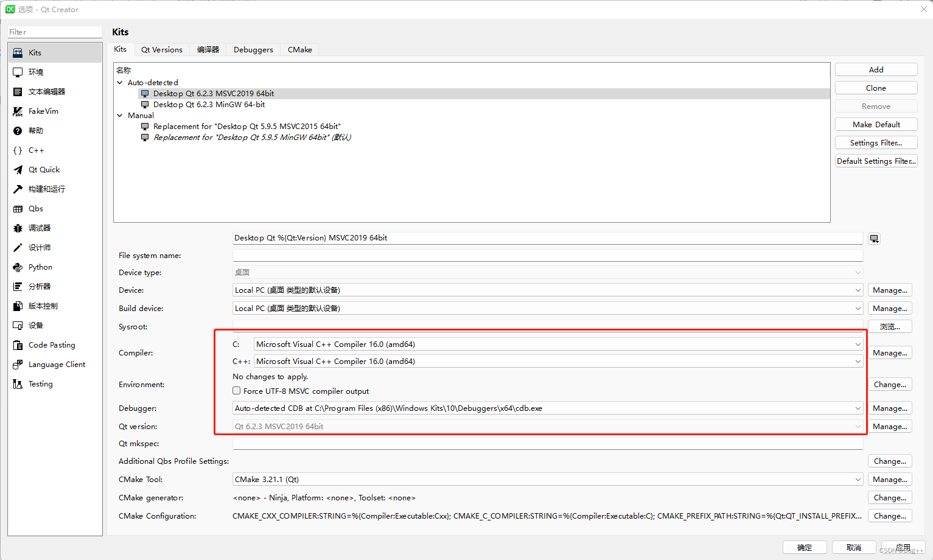
Task: Open the Device dropdown
Action: 548,290
